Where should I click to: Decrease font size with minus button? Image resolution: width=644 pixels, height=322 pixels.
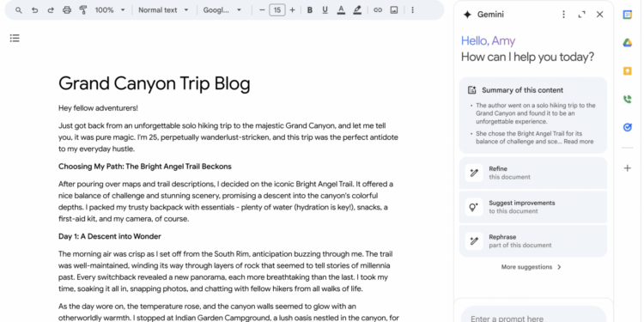pos(262,10)
